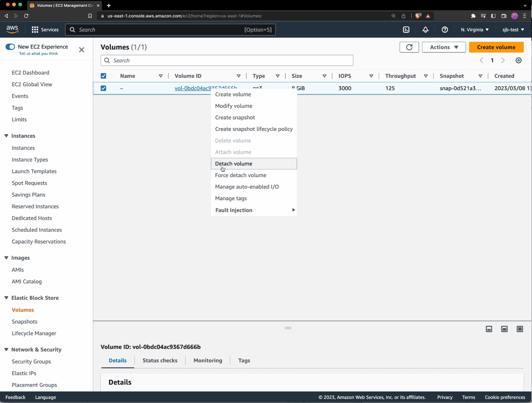Choose Create snapshot lifecycle policy

(254, 129)
